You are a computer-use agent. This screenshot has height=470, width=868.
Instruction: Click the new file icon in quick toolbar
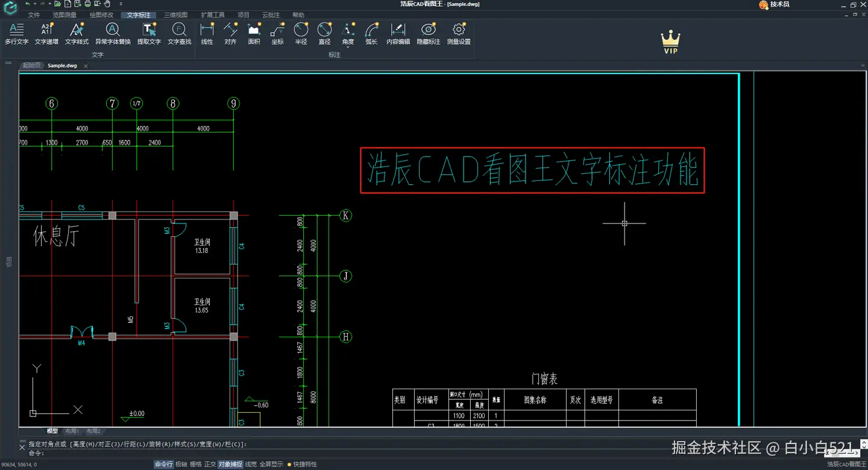pyautogui.click(x=68, y=4)
